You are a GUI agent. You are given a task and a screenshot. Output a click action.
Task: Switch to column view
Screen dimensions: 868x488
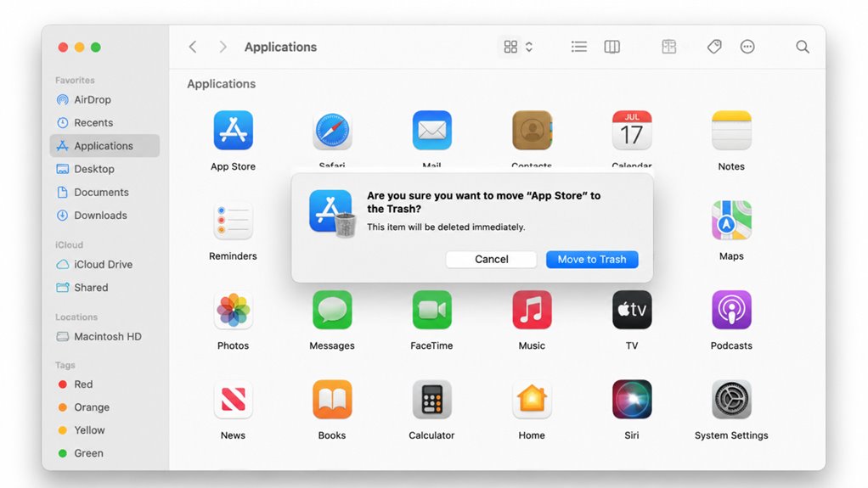[612, 47]
